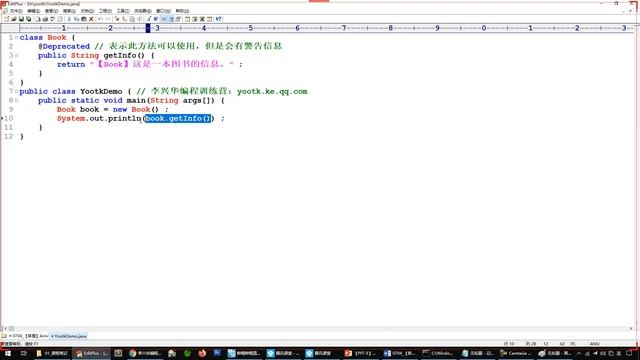Viewport: 640px width, 360px height.
Task: Click the Save toolbar icon
Action: [22, 19]
